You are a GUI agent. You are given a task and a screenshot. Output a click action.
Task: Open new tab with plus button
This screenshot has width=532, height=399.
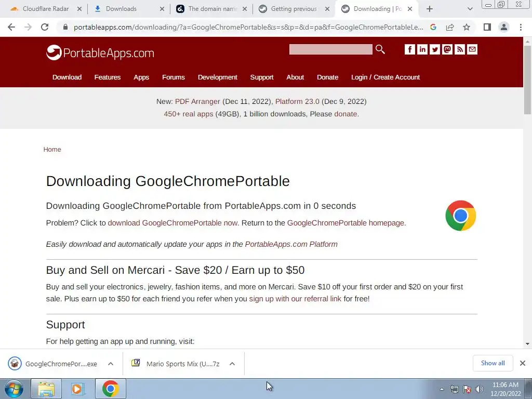tap(430, 9)
